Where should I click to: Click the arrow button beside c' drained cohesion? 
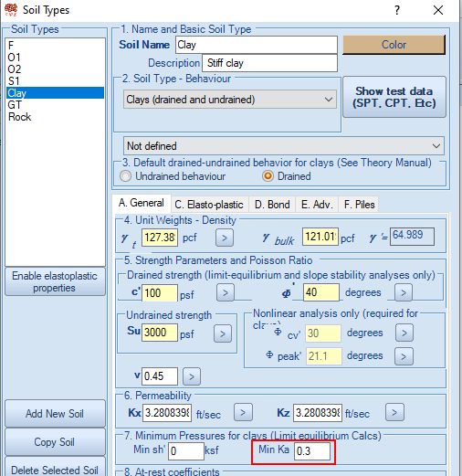point(226,292)
